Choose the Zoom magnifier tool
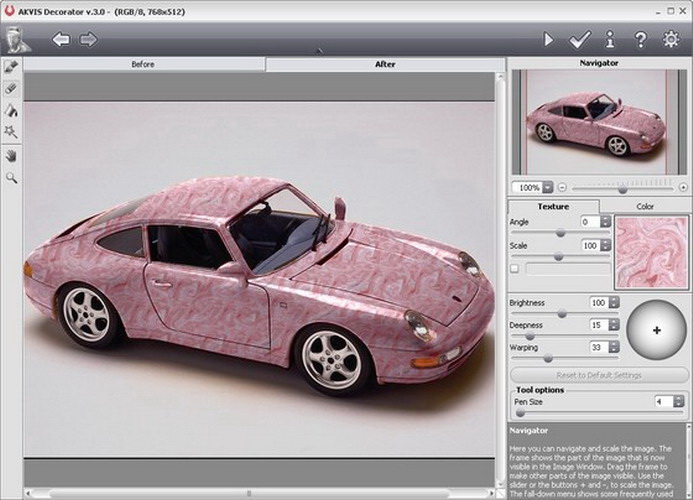Screen dimensions: 693x500 11,177
